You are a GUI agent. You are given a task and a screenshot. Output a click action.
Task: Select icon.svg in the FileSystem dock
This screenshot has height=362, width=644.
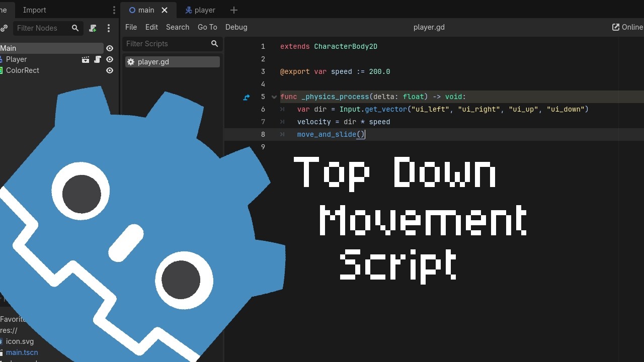20,341
